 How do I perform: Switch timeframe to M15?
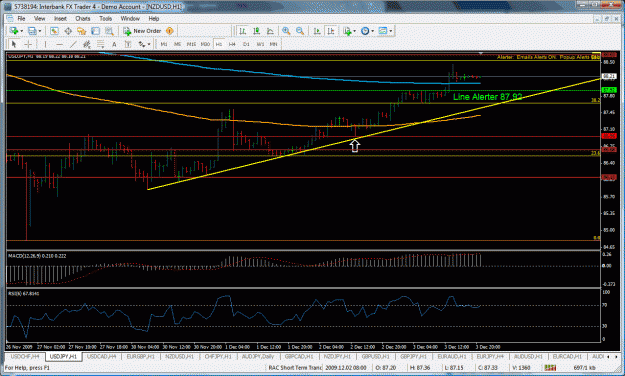pyautogui.click(x=191, y=44)
